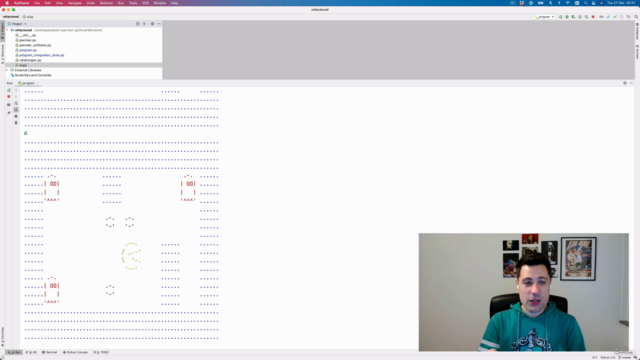Open the Refactor menu

(106, 3)
